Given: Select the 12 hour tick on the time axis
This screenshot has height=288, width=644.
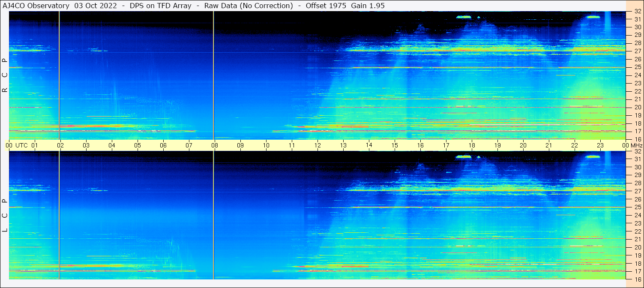Looking at the screenshot, I should click(x=318, y=145).
